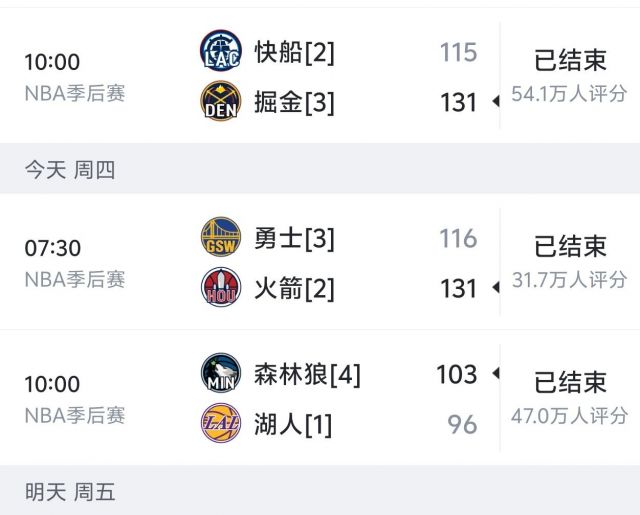The image size is (640, 515).
Task: View the 31.7万人评分 ratings
Action: (569, 280)
